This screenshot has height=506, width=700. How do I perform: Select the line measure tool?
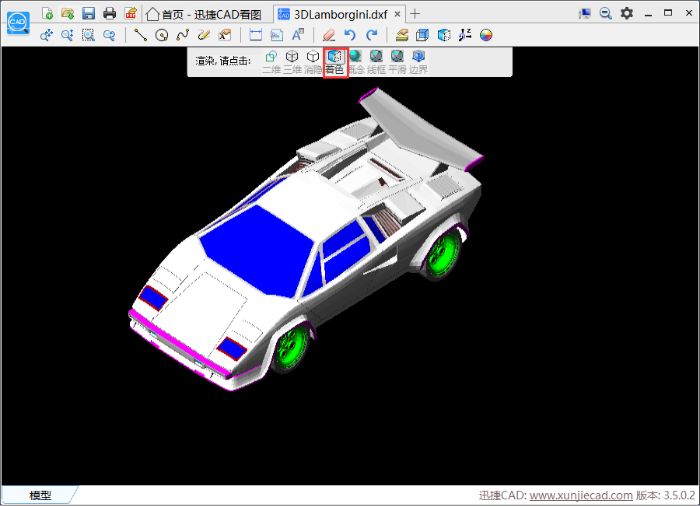[x=141, y=35]
